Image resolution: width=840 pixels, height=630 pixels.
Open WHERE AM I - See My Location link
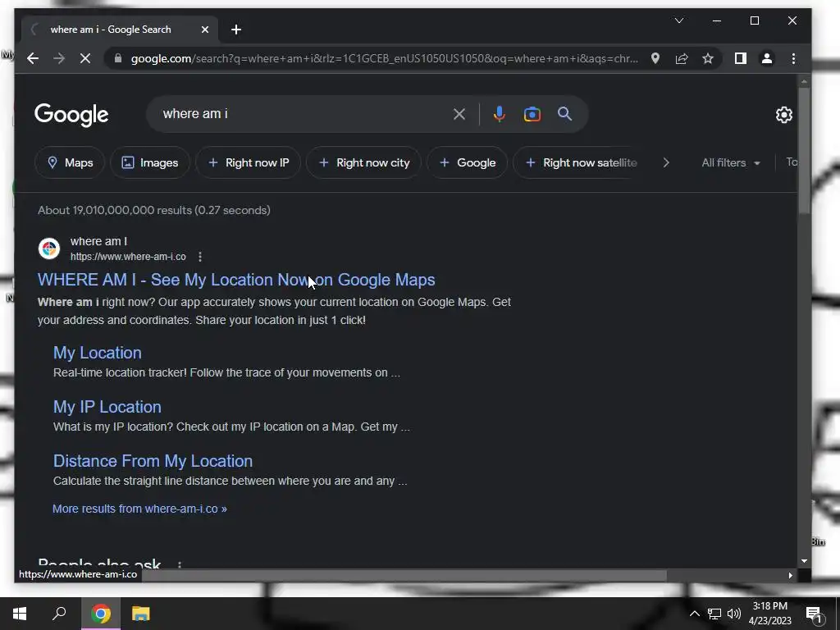click(x=236, y=280)
